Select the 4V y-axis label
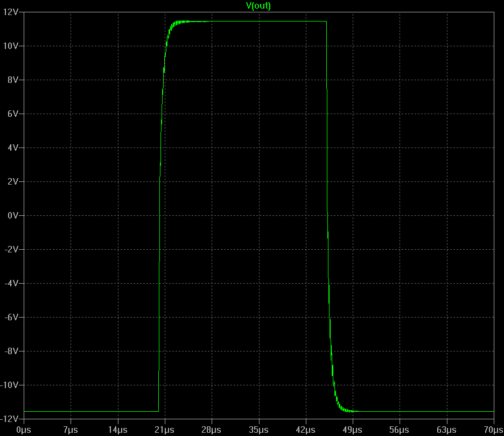504x436 pixels. click(13, 147)
